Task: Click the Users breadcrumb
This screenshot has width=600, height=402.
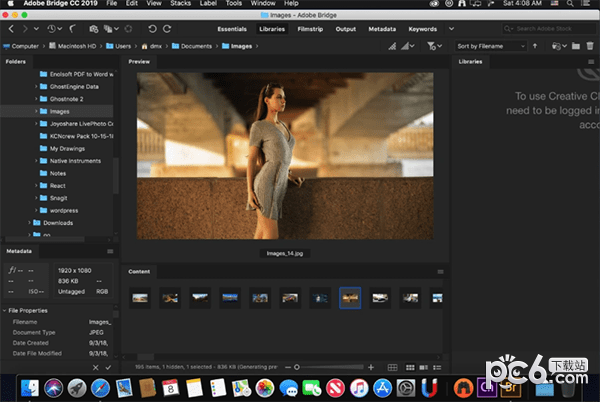Action: [x=118, y=46]
